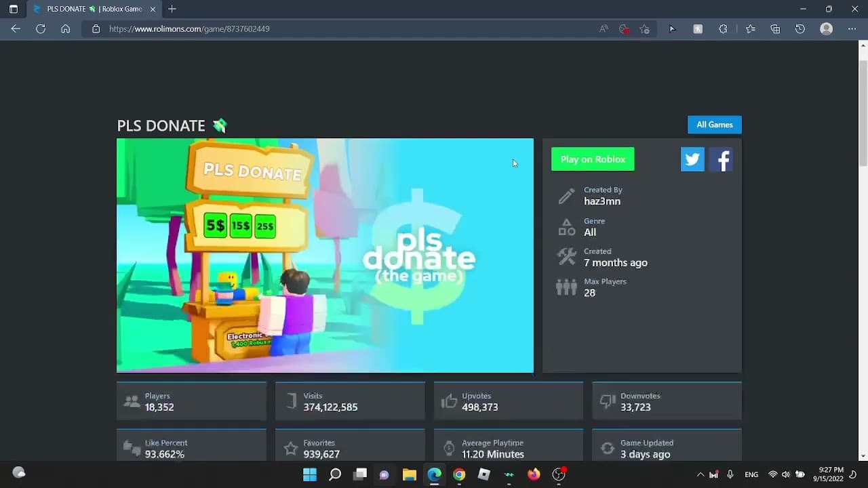
Task: Click the Players people icon
Action: coord(132,402)
